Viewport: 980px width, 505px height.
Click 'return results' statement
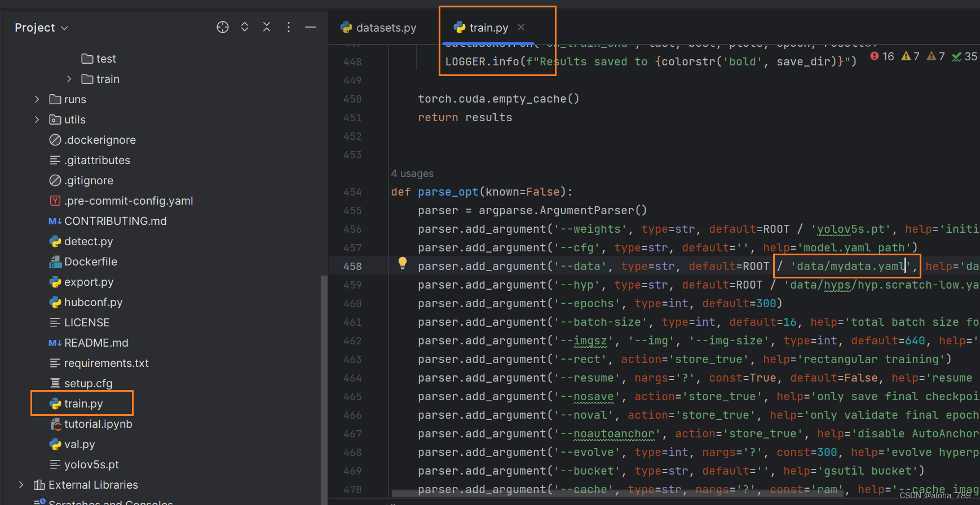(x=465, y=117)
